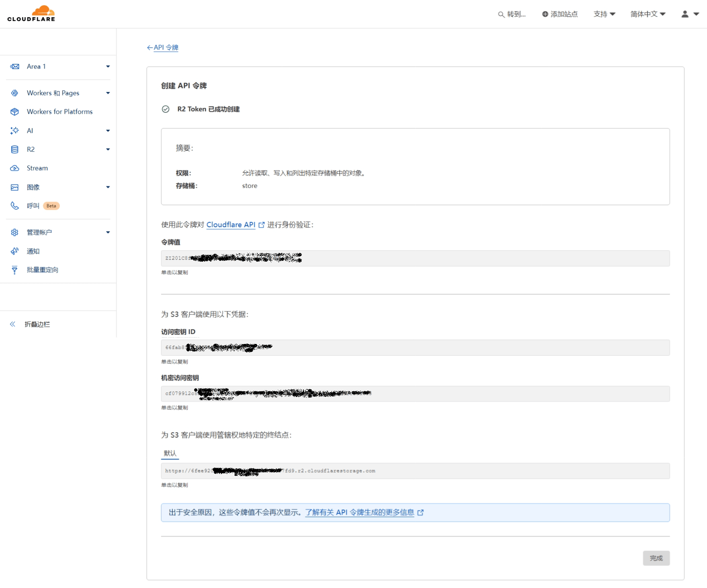Click the 批量重定向 icon
Viewport: 707px width, 588px height.
click(x=15, y=270)
